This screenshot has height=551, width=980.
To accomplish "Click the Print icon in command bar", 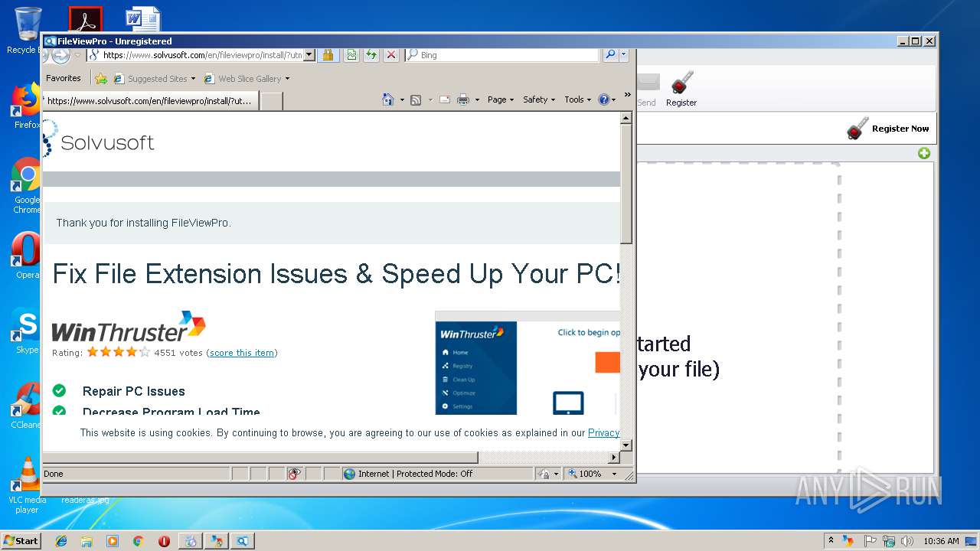I will pos(463,99).
